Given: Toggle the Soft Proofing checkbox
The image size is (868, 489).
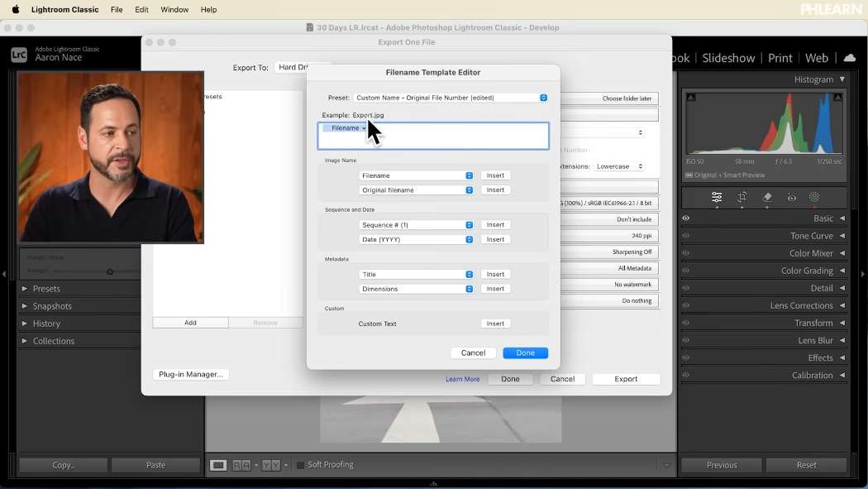Looking at the screenshot, I should 301,465.
